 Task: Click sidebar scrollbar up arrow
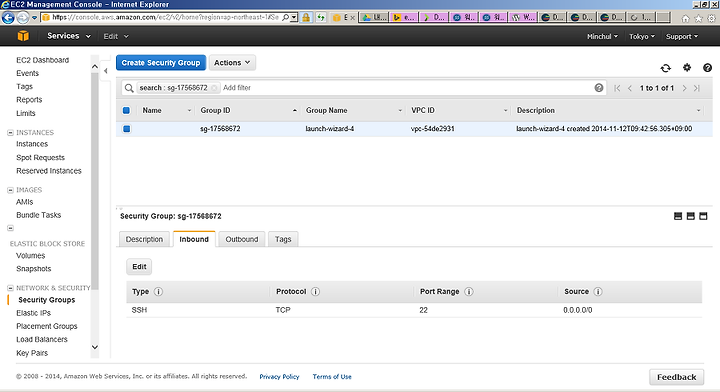pyautogui.click(x=95, y=67)
